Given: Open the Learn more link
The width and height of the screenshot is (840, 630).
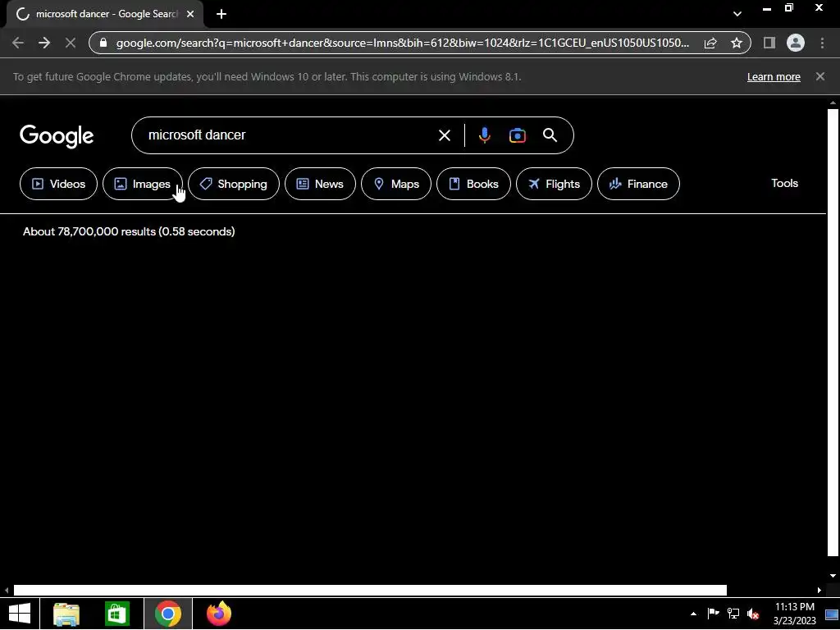Looking at the screenshot, I should [774, 76].
